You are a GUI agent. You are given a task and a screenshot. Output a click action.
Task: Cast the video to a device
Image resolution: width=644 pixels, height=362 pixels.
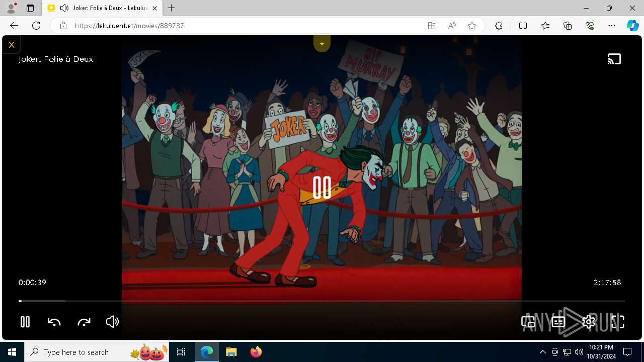click(614, 59)
